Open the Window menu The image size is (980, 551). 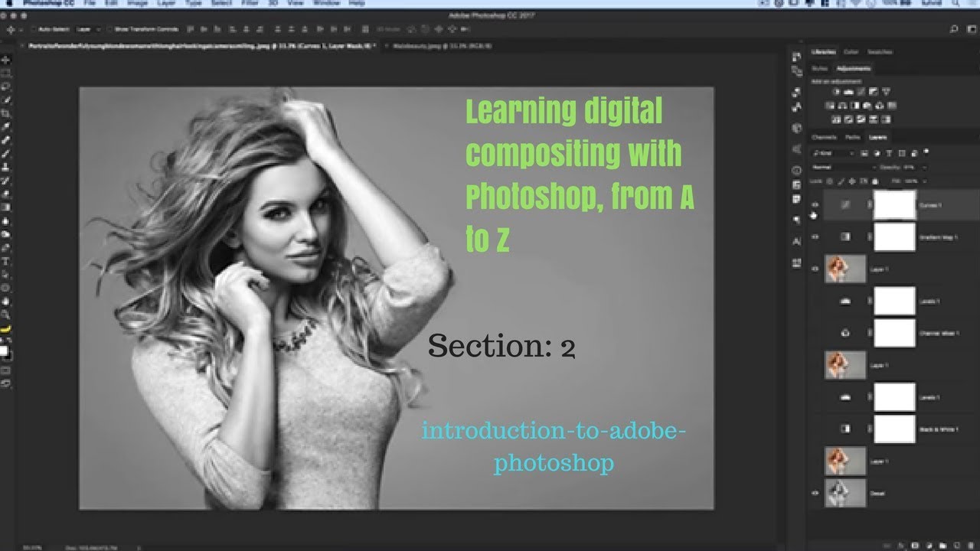point(327,4)
